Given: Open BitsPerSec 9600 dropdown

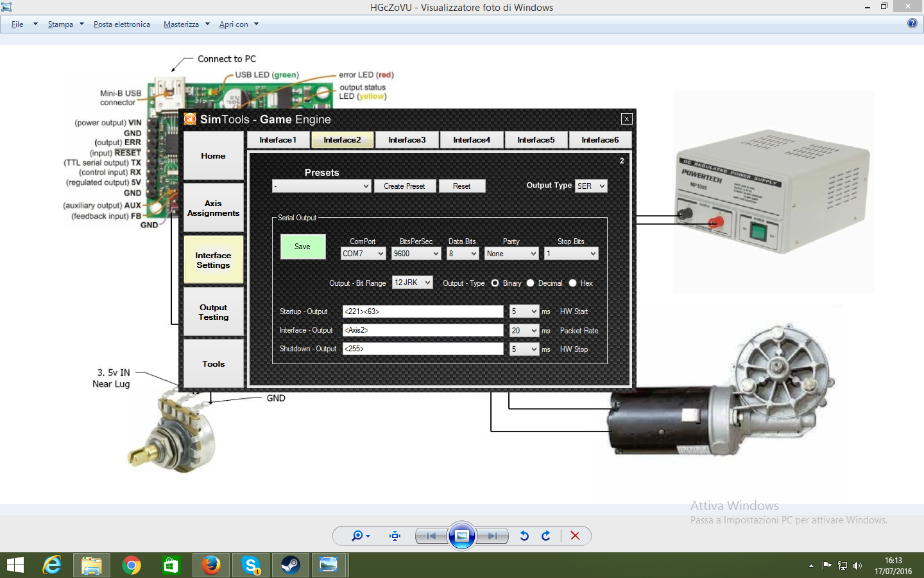Looking at the screenshot, I should (x=416, y=254).
